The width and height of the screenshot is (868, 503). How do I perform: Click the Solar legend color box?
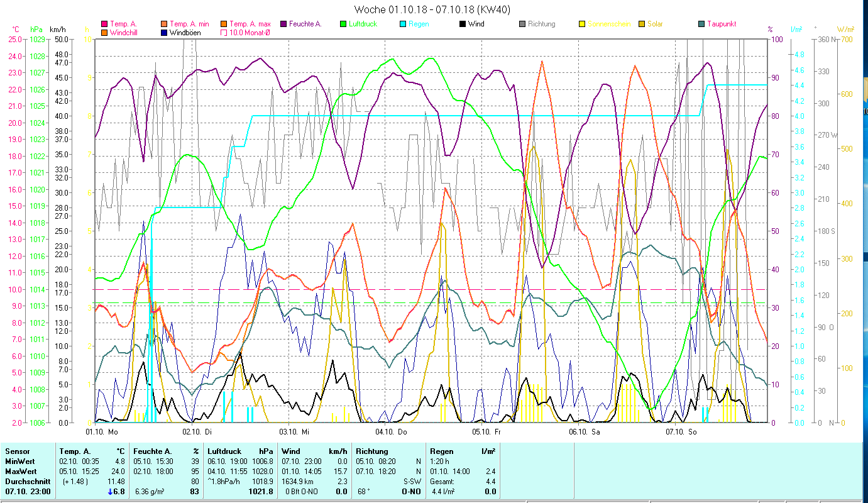pos(642,24)
